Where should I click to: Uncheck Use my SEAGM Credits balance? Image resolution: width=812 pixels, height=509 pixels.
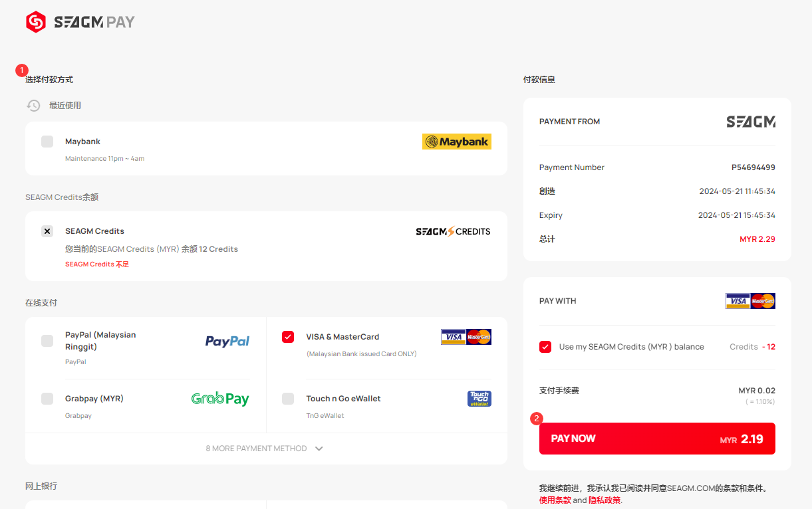pos(545,347)
